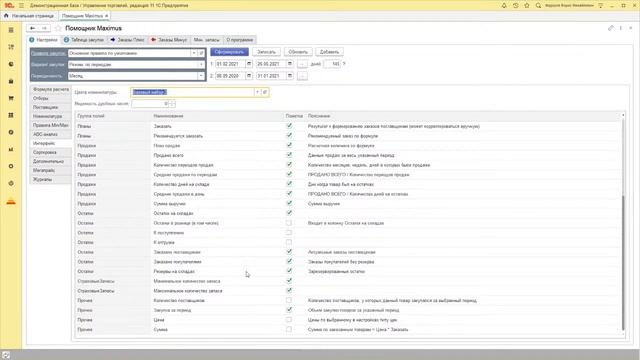Click the orange pyramid icon in left sidebar

coord(11,201)
